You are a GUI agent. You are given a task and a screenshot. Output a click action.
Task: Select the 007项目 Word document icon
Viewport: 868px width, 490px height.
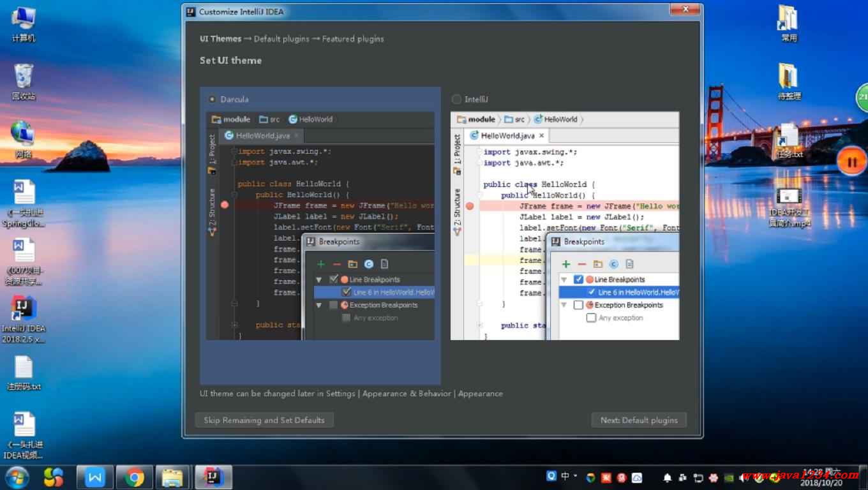pos(24,262)
